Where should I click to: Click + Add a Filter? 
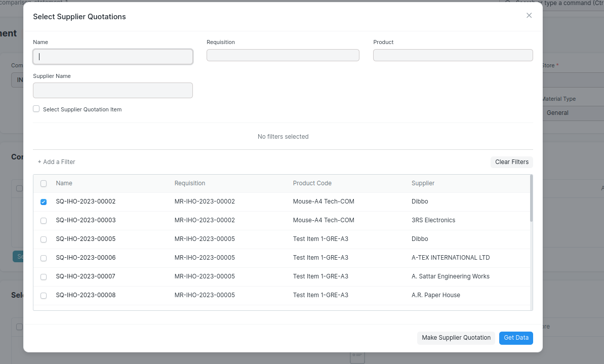(56, 162)
